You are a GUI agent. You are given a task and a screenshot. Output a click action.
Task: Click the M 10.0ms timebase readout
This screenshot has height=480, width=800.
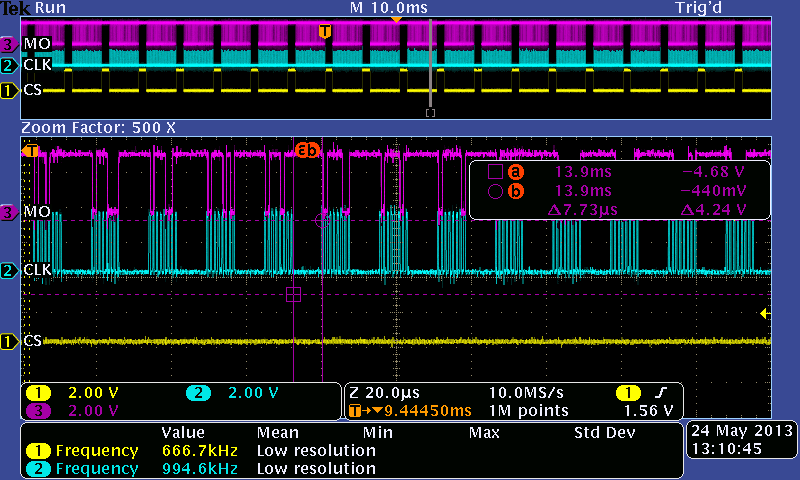click(x=389, y=8)
